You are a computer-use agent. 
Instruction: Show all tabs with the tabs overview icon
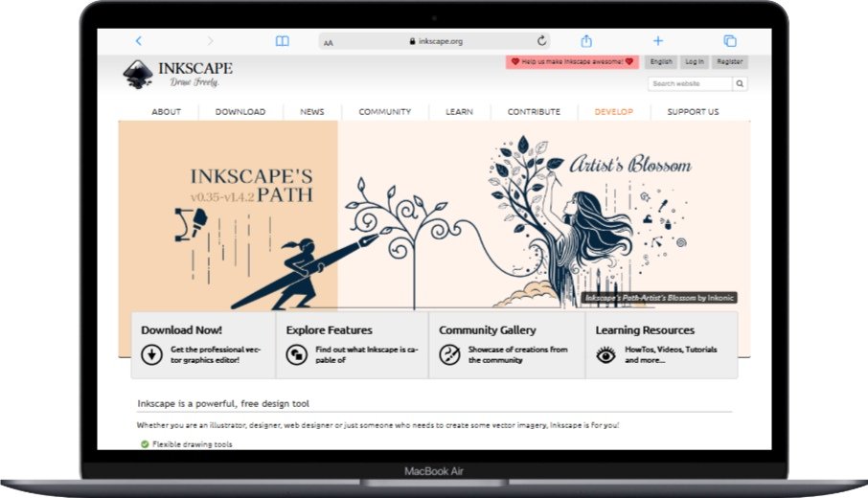(x=730, y=41)
